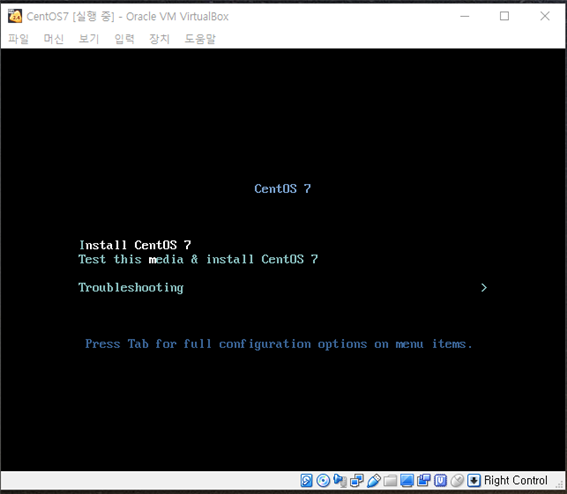Open the 파일 menu
Screen dimensions: 567x494
click(x=18, y=38)
